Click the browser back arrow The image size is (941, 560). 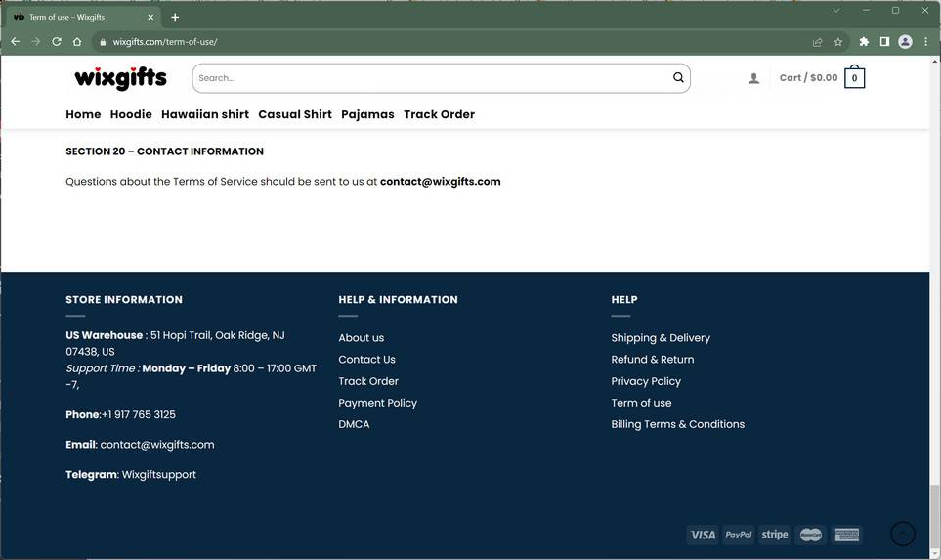[x=16, y=41]
